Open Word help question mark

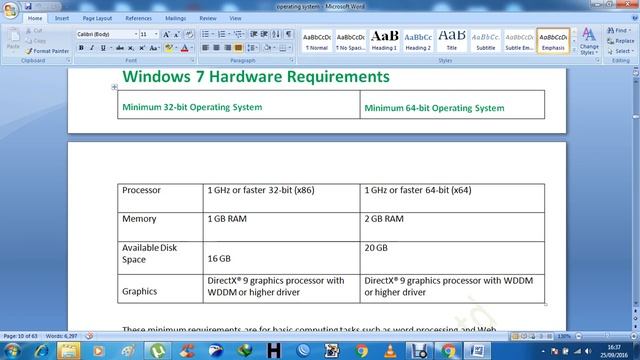(x=635, y=18)
